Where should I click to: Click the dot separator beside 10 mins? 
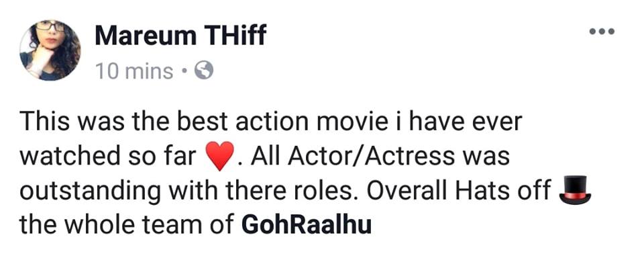point(184,72)
